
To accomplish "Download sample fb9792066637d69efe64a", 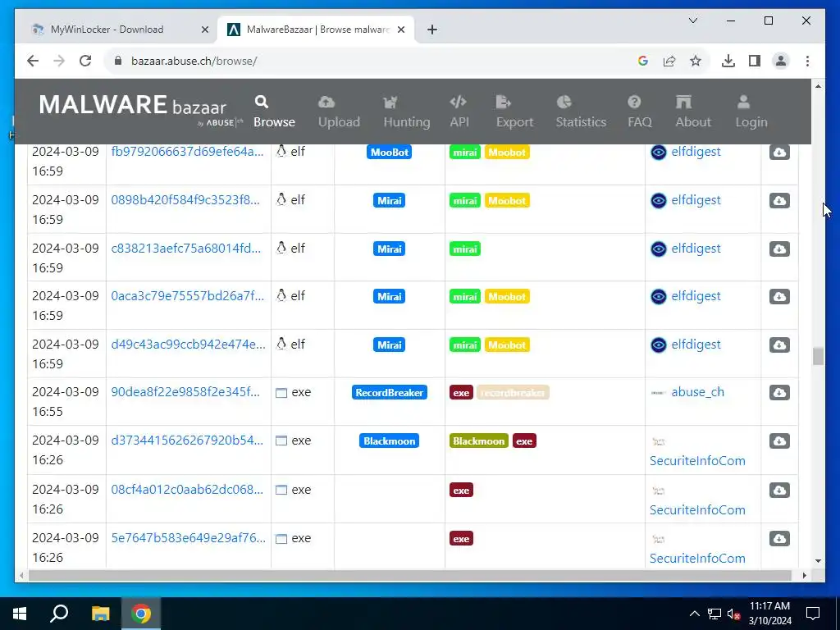I will [x=779, y=152].
